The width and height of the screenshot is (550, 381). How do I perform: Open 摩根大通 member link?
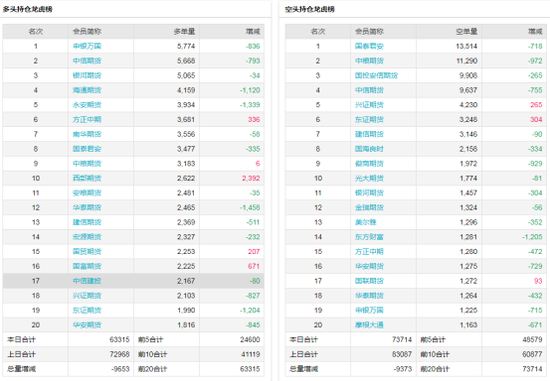[369, 325]
